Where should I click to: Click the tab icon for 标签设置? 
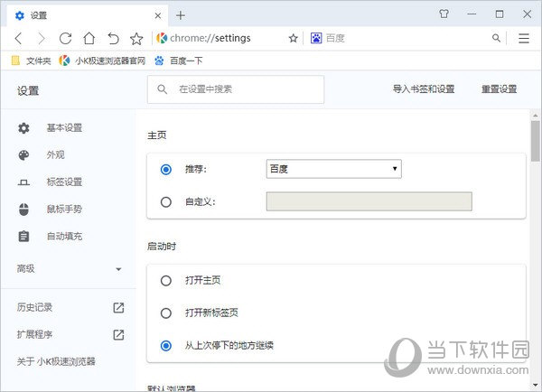(x=23, y=182)
